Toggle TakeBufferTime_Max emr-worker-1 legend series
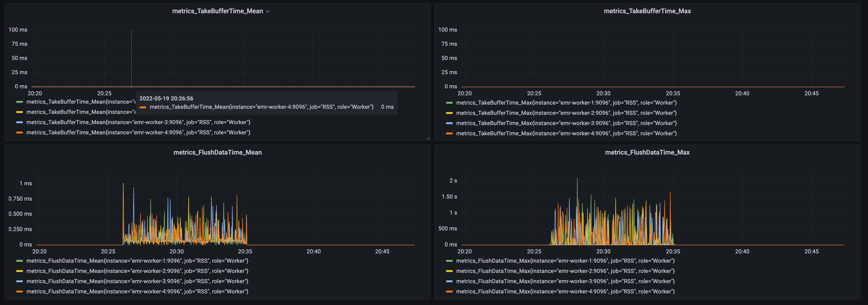Viewport: 868px width, 305px height. click(x=566, y=103)
